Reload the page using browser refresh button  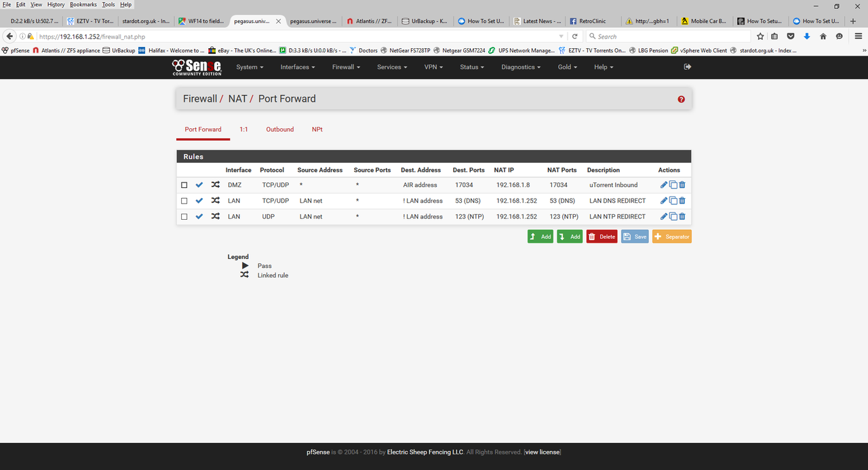click(575, 36)
